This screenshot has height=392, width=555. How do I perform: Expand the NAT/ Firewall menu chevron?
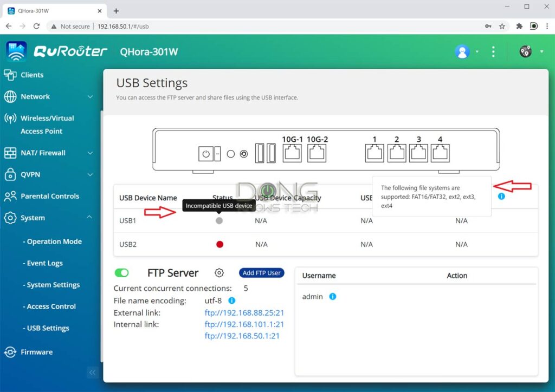click(91, 153)
